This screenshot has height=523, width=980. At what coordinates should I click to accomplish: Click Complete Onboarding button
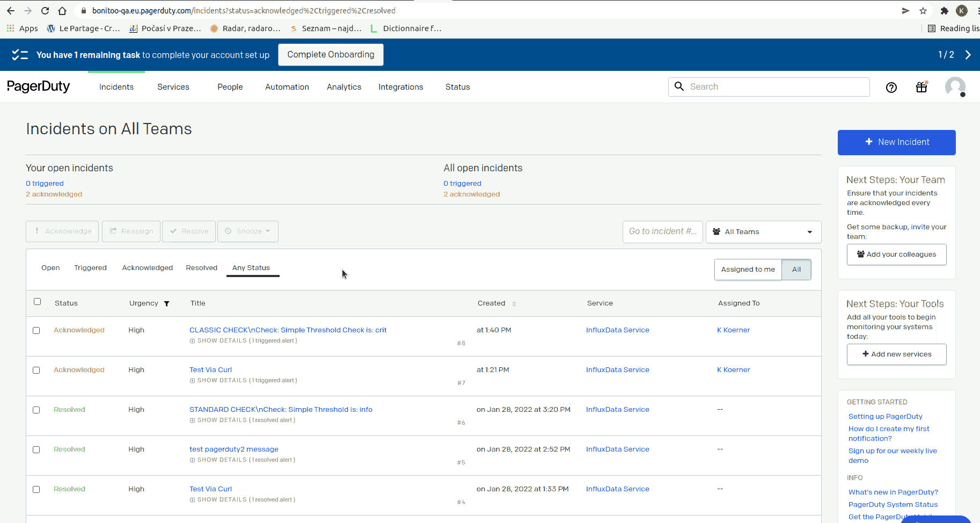point(331,55)
